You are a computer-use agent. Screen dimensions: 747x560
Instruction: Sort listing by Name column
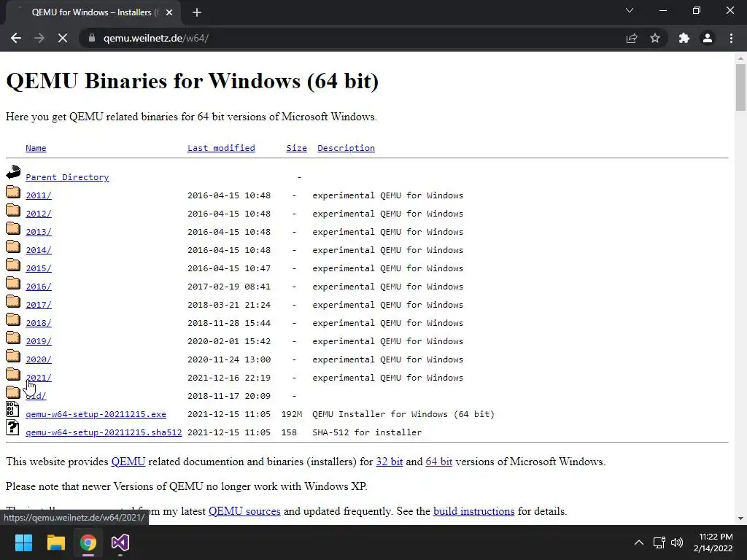tap(36, 148)
